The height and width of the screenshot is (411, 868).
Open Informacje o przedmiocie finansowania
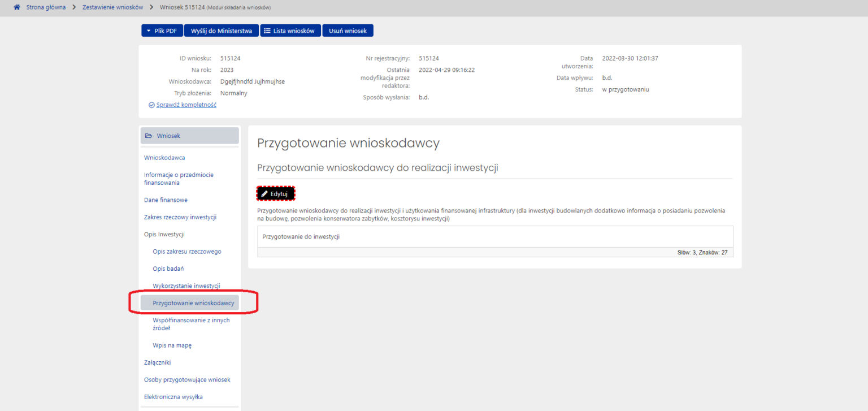[179, 179]
